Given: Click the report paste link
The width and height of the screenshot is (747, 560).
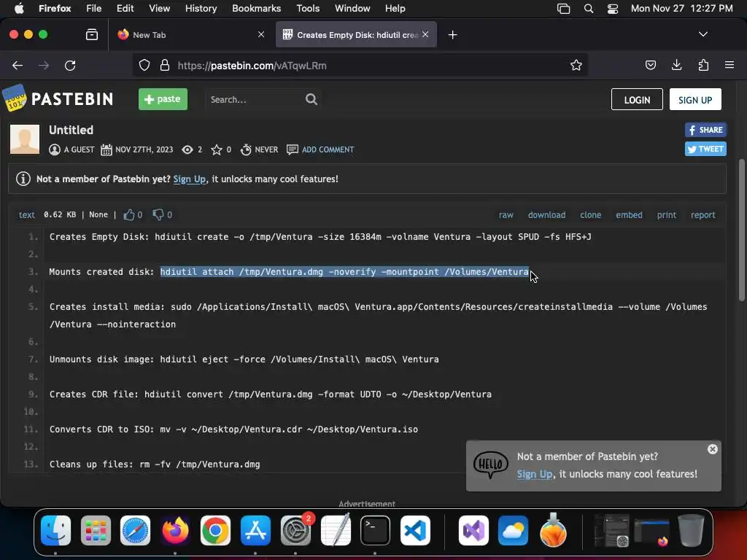Looking at the screenshot, I should point(703,215).
